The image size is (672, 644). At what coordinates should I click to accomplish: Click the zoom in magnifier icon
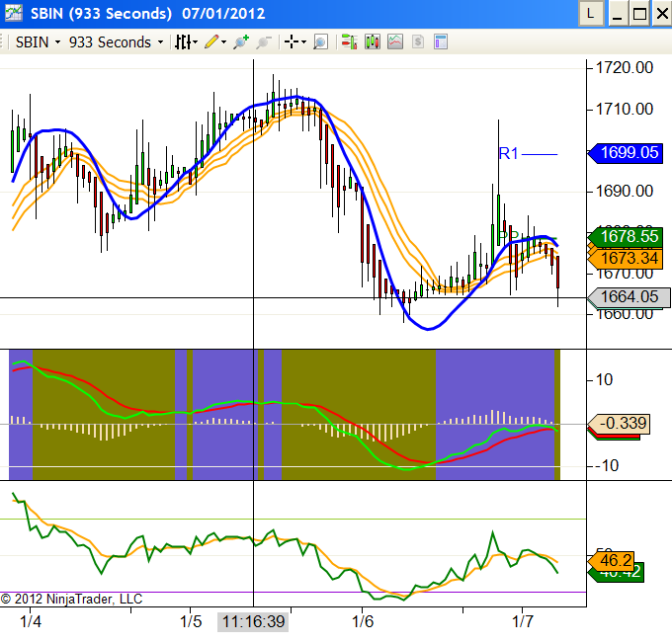point(241,42)
